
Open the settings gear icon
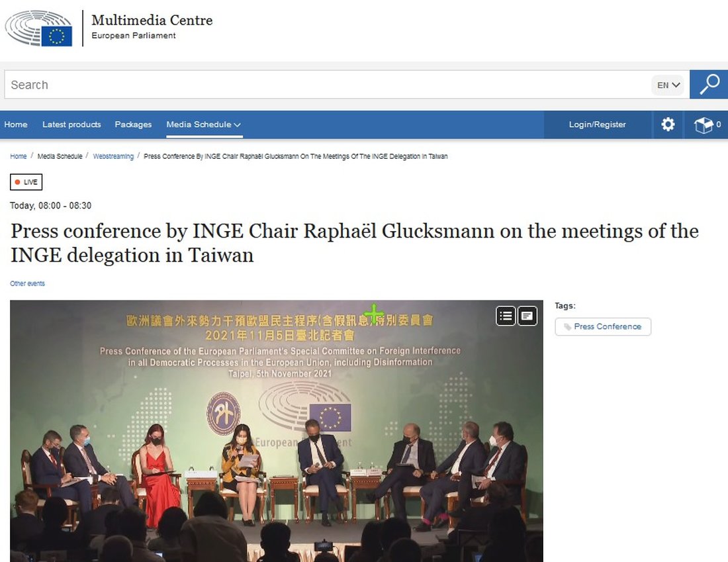pyautogui.click(x=668, y=124)
